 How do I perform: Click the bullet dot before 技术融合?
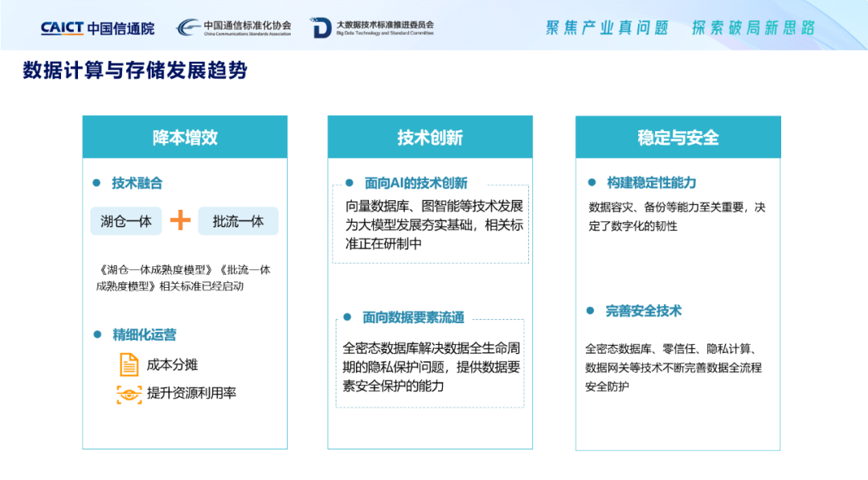97,183
